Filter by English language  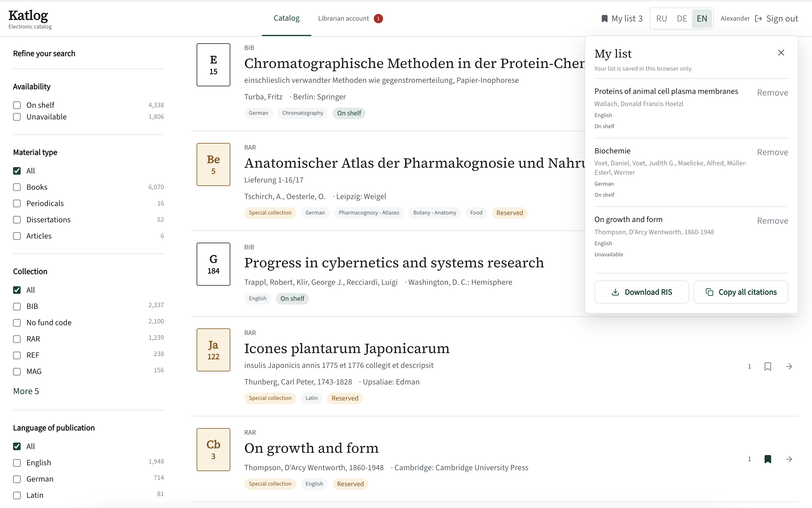(17, 463)
